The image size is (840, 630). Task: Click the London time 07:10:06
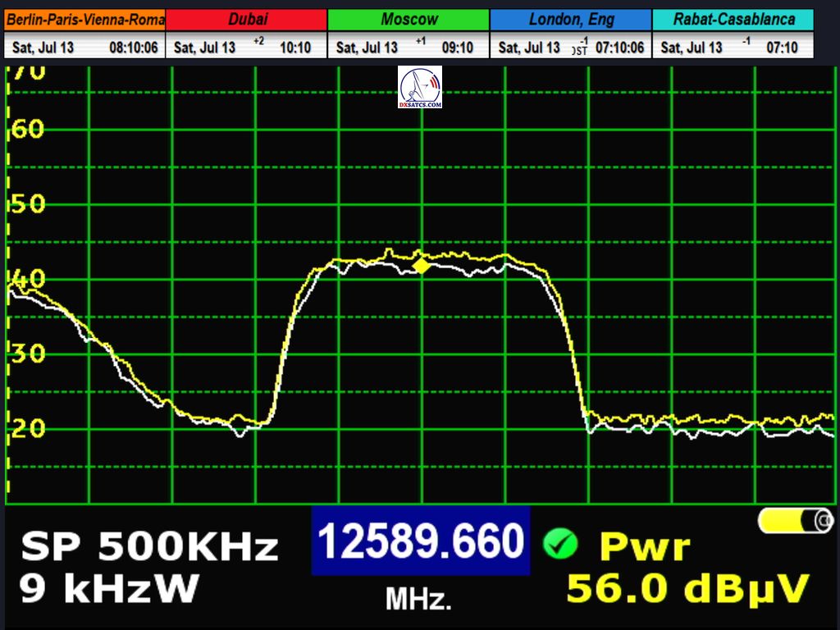pyautogui.click(x=619, y=48)
